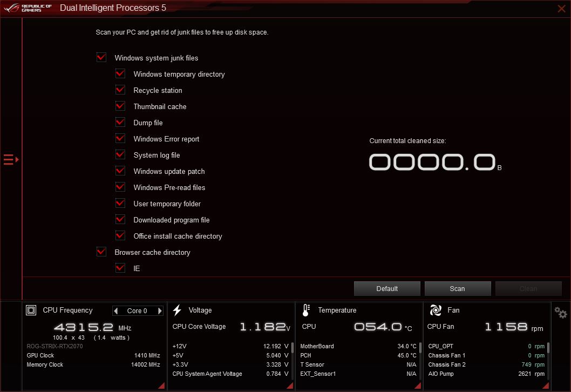Select the ROG-STRIX-RTX2070 label
The image size is (571, 392).
tap(55, 346)
